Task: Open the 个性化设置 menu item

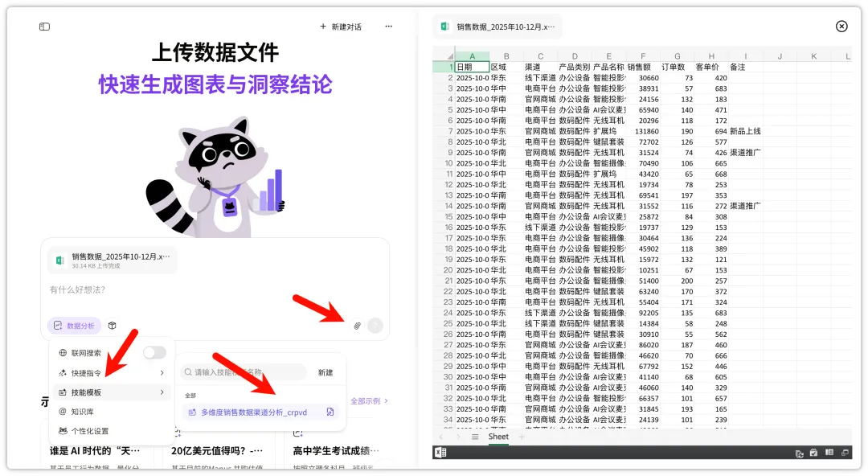Action: click(111, 430)
